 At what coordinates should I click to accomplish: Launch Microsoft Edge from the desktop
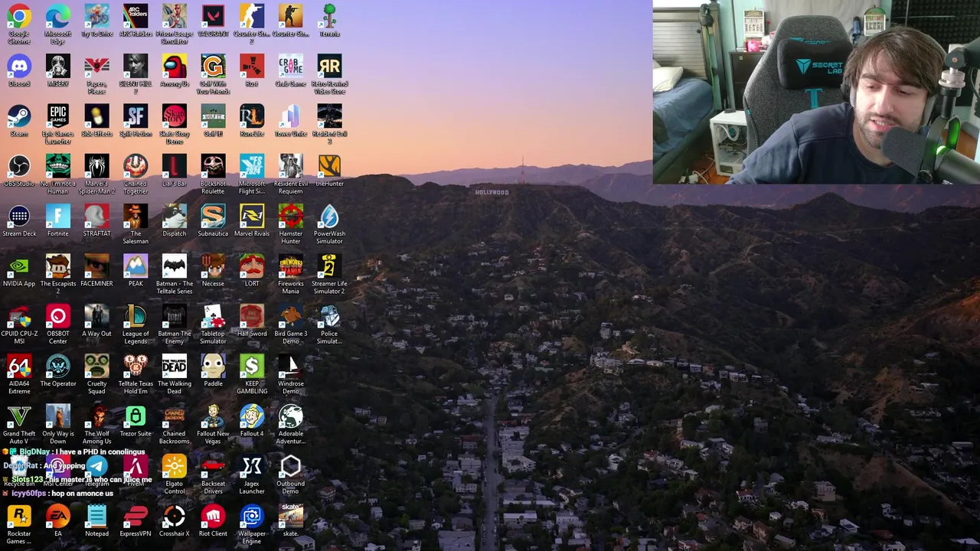pos(58,16)
